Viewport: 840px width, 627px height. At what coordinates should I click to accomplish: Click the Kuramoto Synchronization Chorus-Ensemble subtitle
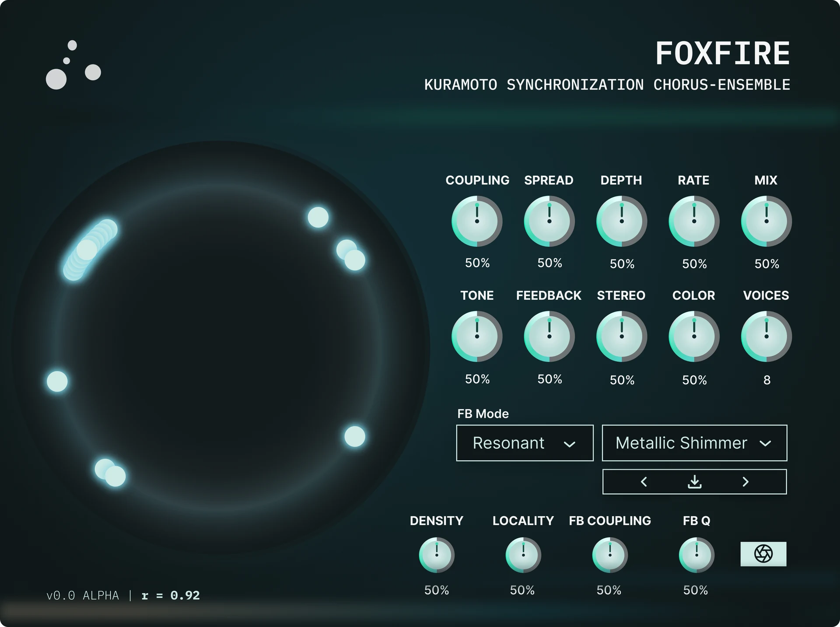tap(607, 84)
